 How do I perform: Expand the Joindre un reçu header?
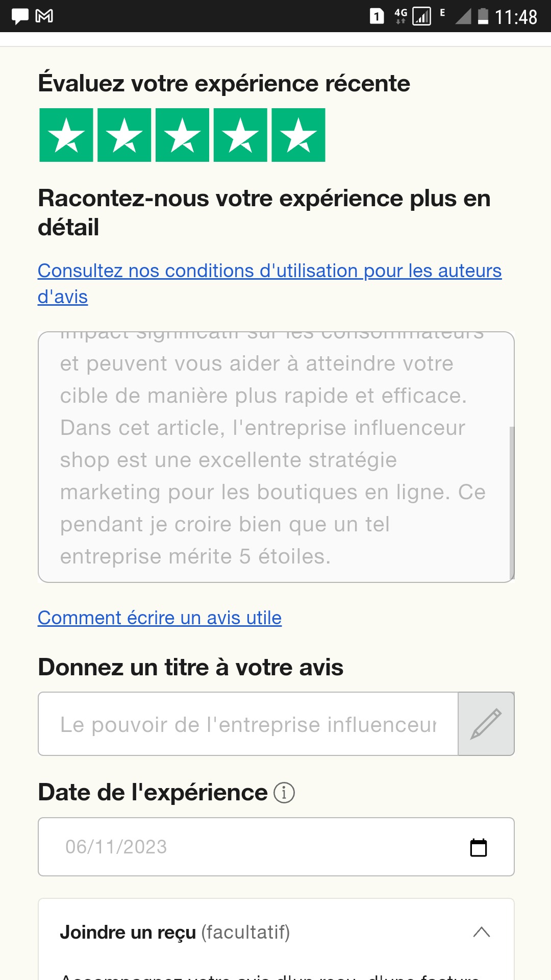(174, 933)
